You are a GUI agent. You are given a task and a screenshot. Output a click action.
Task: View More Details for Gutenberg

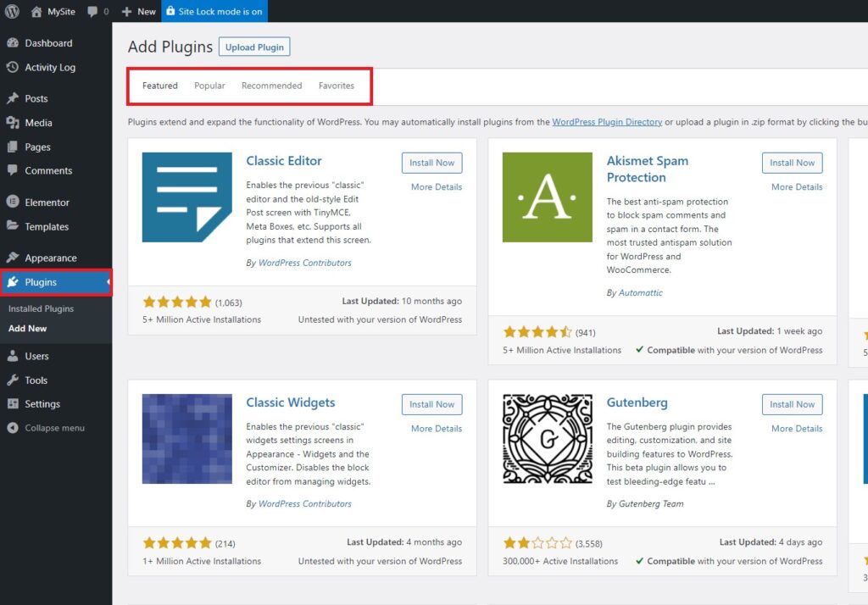click(797, 429)
